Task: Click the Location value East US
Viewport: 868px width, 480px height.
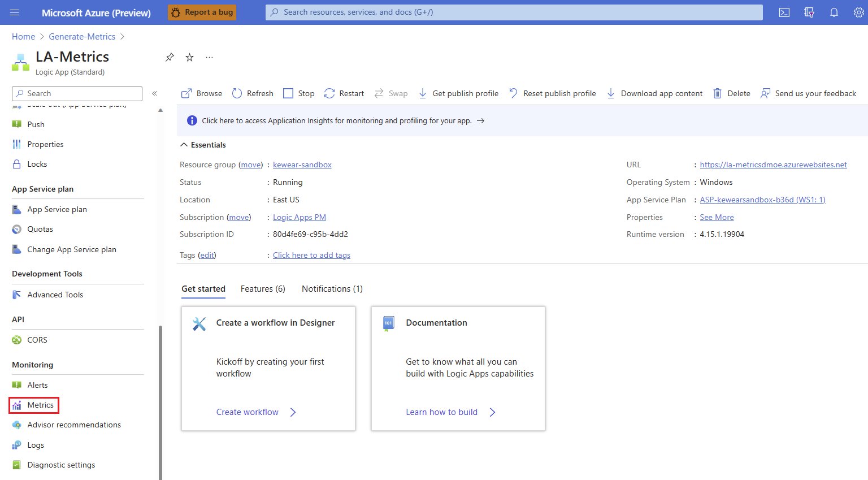Action: coord(286,200)
